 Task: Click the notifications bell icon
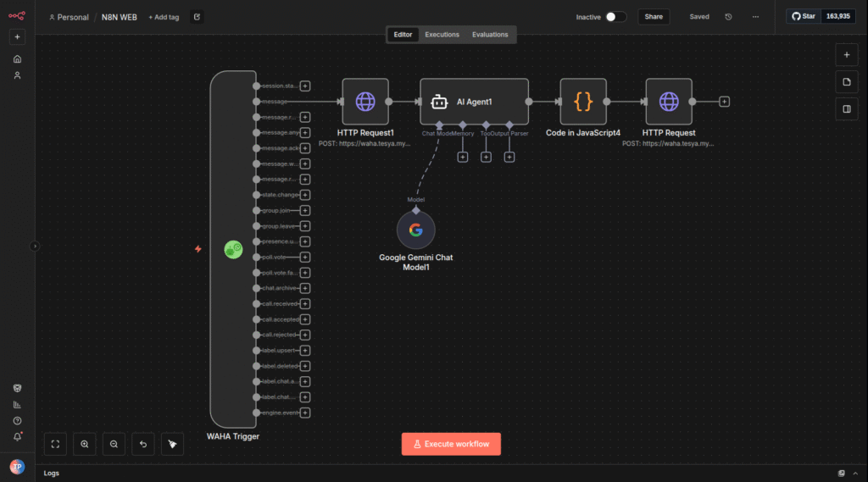coord(17,436)
